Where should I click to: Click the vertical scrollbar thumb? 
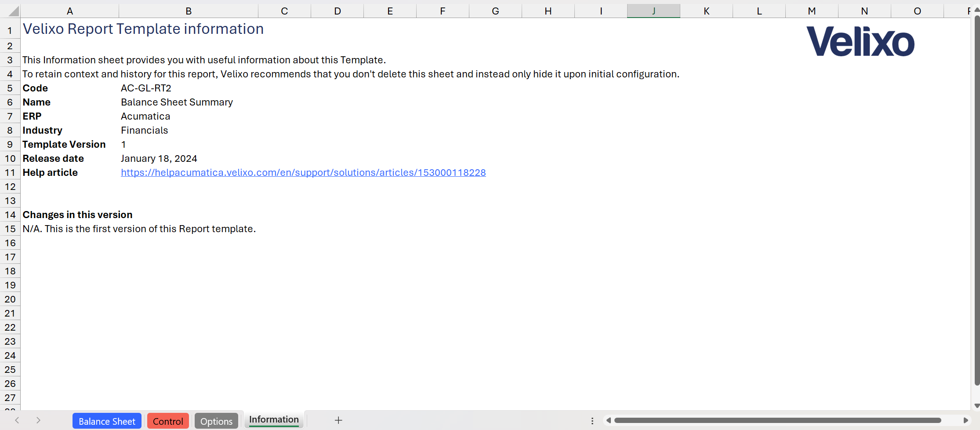pos(977,200)
